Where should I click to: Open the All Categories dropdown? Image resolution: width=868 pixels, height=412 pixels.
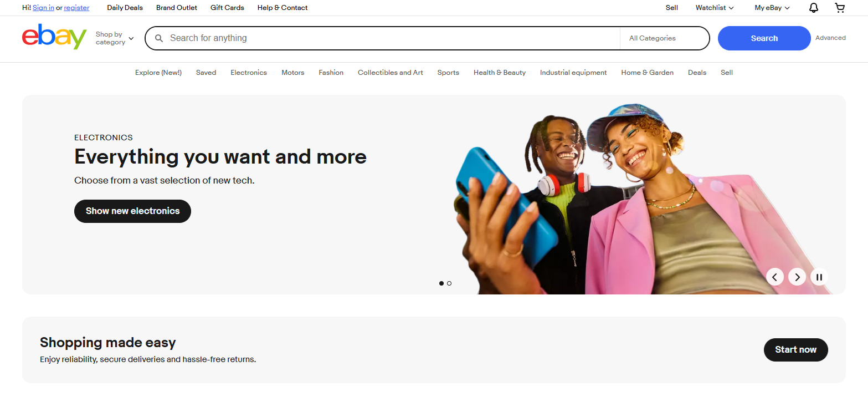[664, 38]
